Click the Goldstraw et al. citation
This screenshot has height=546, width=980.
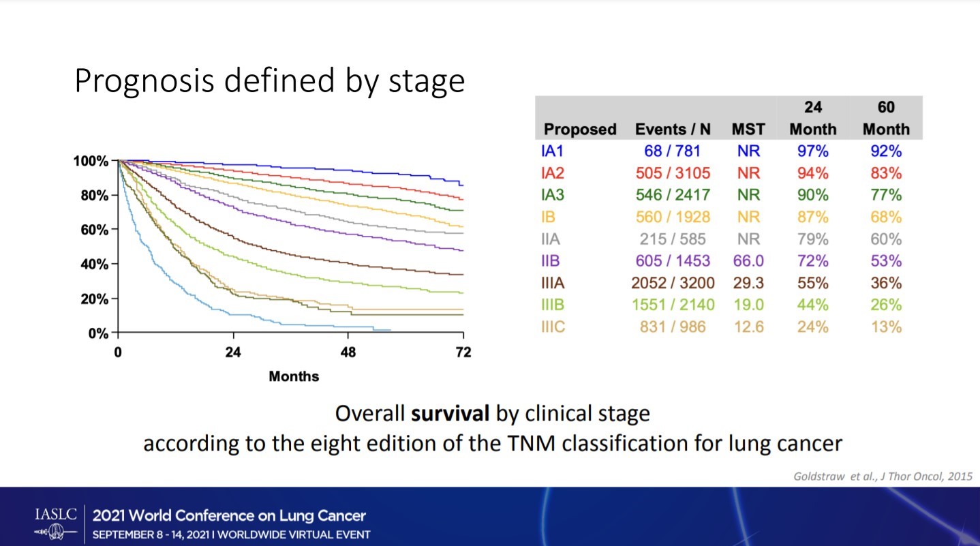tap(883, 476)
